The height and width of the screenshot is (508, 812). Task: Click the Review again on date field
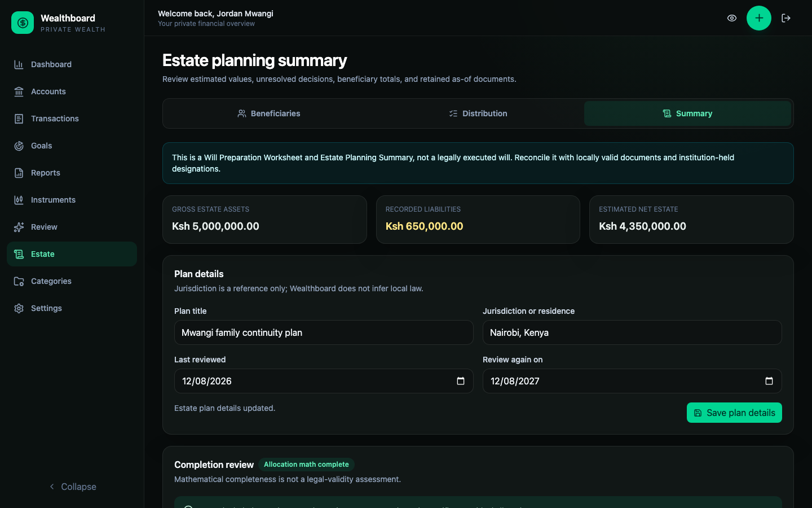point(632,381)
